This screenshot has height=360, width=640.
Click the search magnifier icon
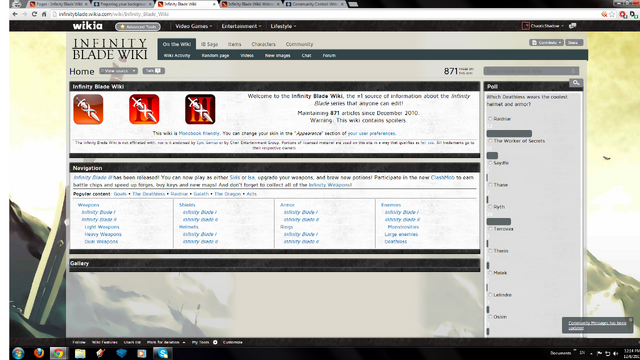[x=576, y=83]
